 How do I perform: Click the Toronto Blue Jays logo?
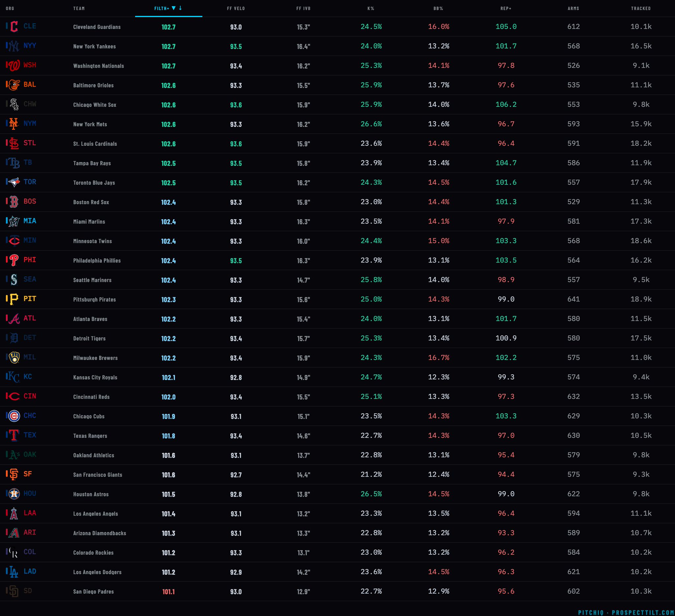14,182
